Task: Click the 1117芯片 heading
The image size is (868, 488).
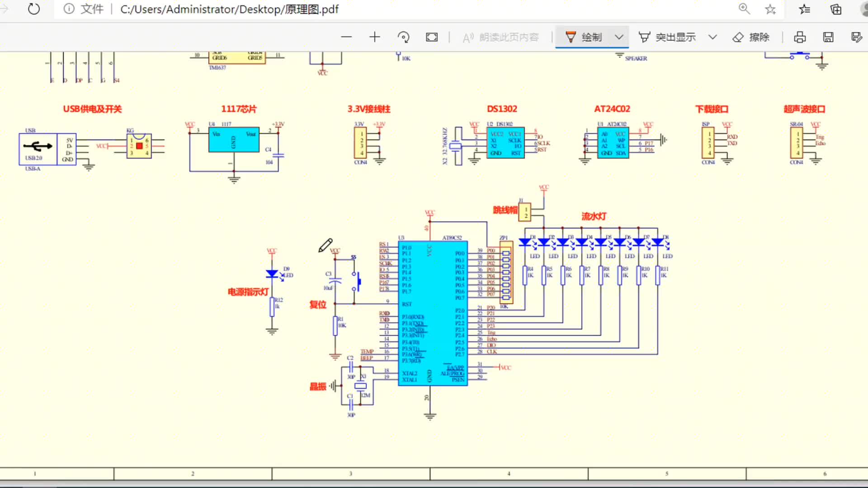Action: click(x=239, y=109)
